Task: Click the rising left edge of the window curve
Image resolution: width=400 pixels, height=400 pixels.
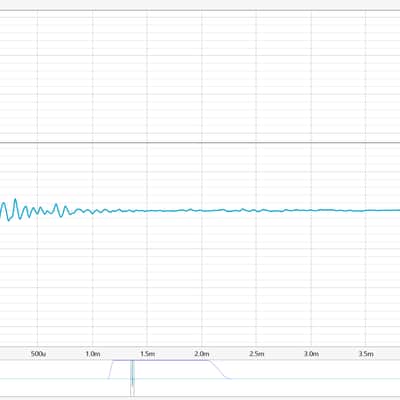Action: [x=111, y=369]
